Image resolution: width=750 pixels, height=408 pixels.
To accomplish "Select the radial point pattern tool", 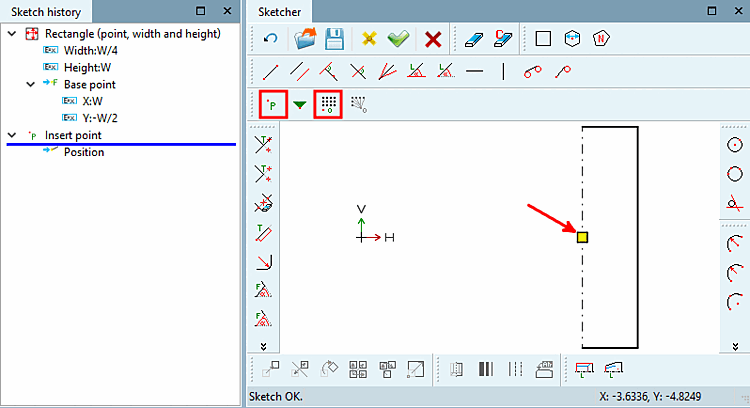I will point(358,104).
